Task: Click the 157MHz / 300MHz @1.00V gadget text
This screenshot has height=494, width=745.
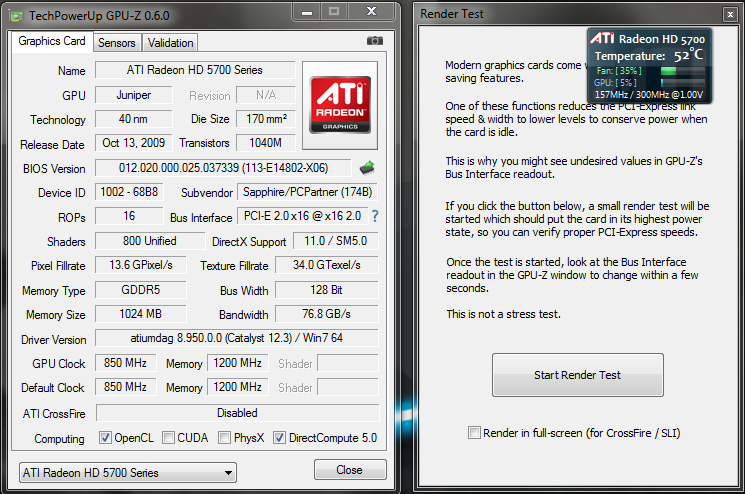Action: pos(649,95)
